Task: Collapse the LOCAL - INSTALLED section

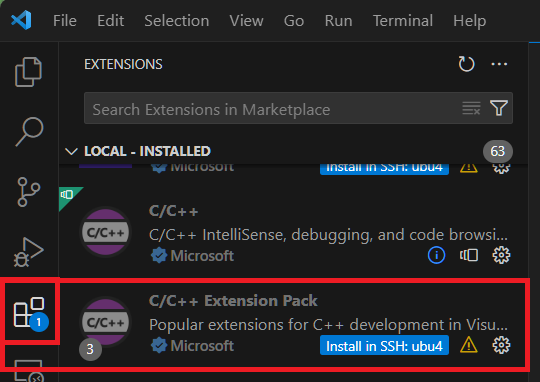Action: 71,151
